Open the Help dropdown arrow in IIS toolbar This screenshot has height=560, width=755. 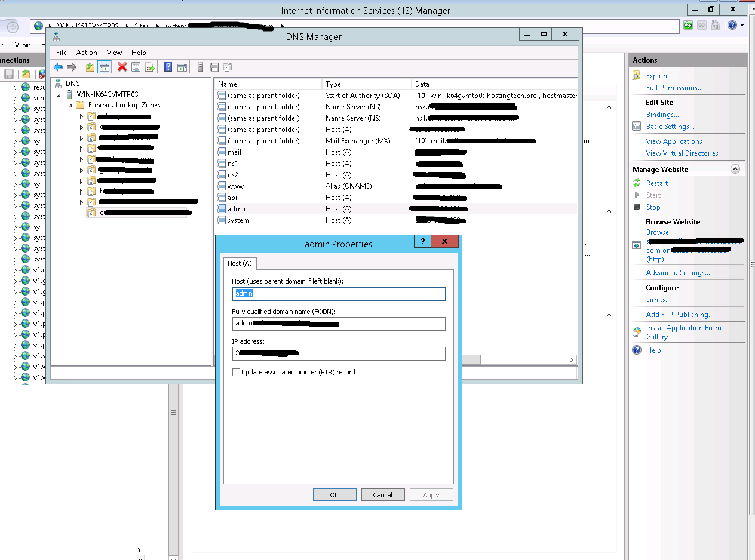[x=742, y=25]
